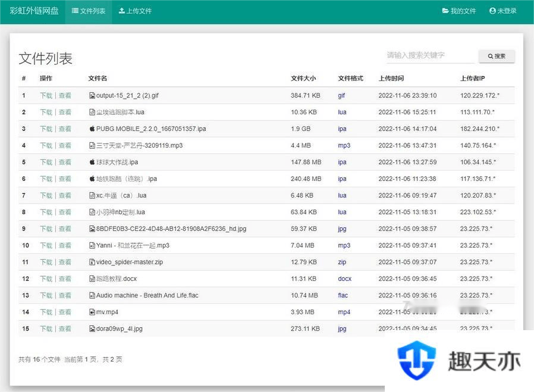The height and width of the screenshot is (392, 534).
Task: Click the upload icon in 上传文件
Action: [x=121, y=11]
